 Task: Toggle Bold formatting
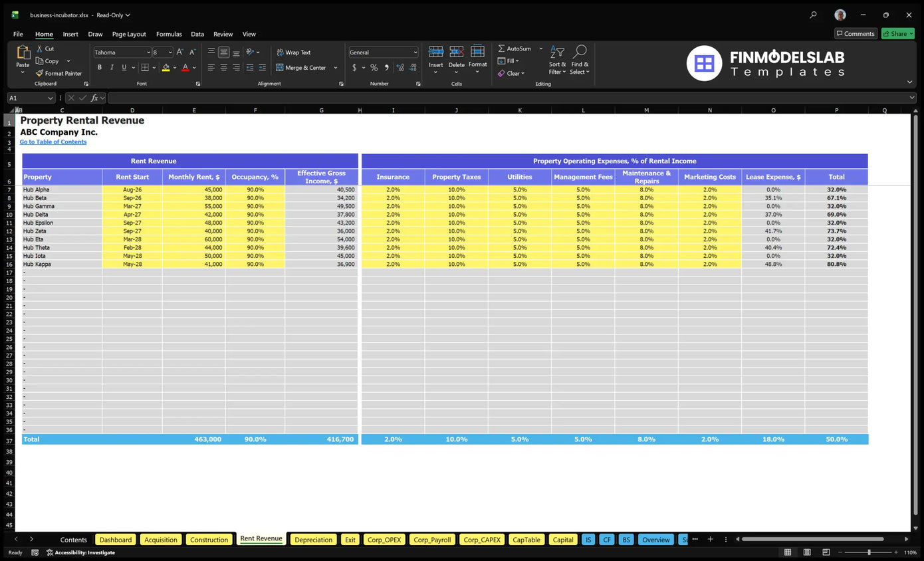(x=100, y=67)
